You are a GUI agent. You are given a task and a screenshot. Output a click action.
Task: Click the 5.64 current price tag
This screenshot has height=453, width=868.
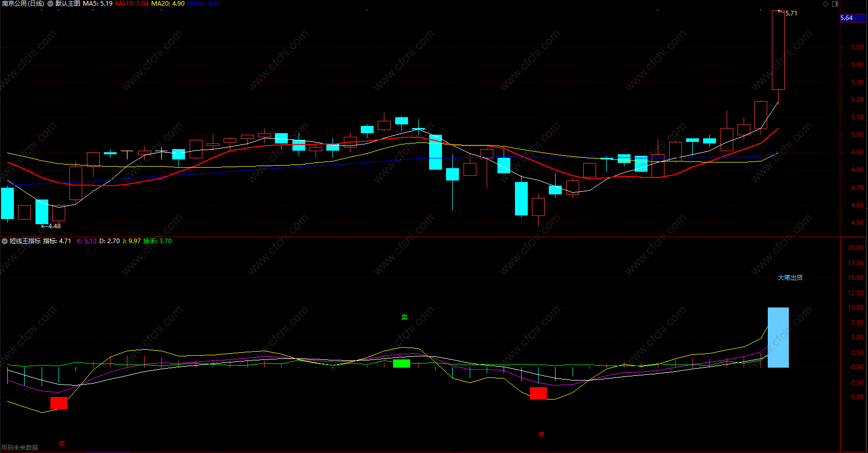[853, 18]
